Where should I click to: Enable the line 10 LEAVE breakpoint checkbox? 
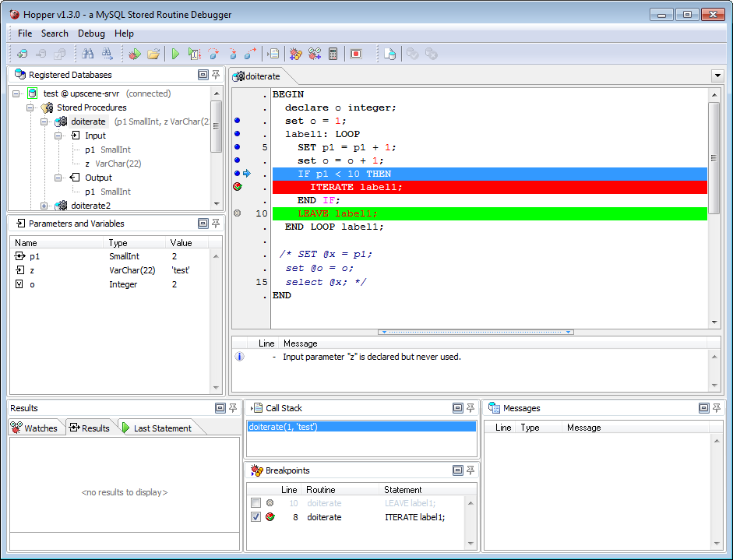[x=255, y=503]
